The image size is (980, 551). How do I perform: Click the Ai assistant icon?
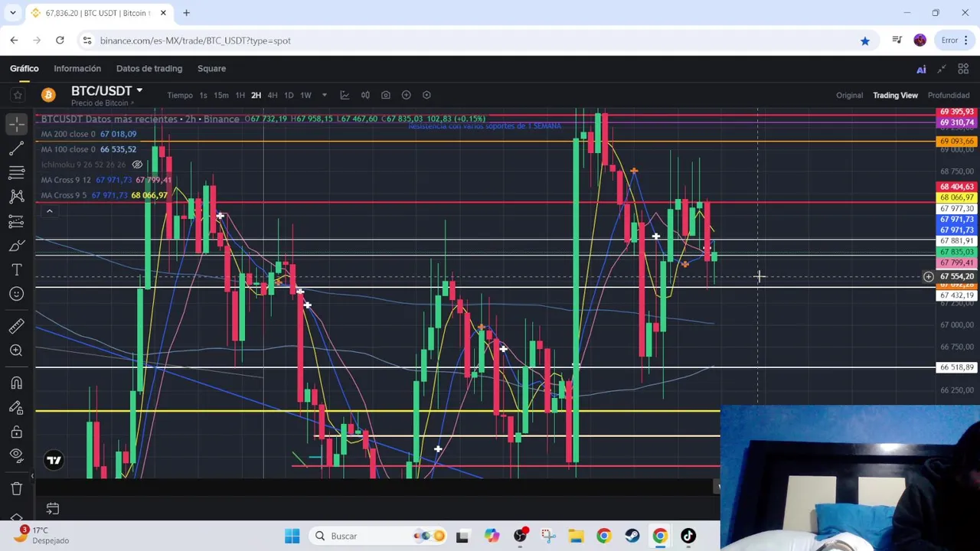(921, 69)
